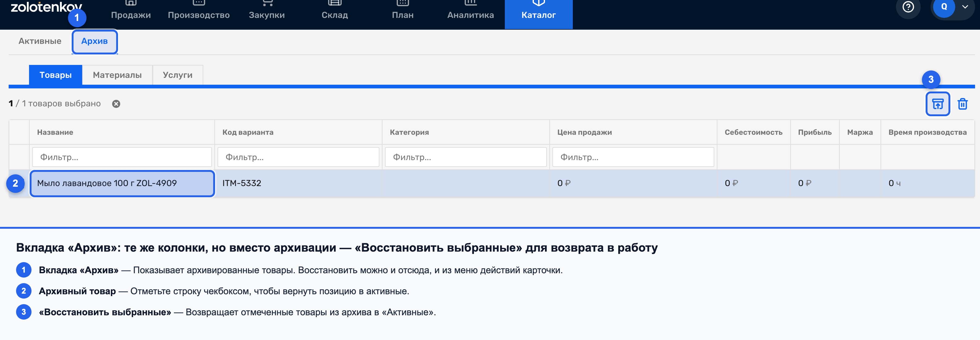Click the trash delete icon

coord(962,104)
